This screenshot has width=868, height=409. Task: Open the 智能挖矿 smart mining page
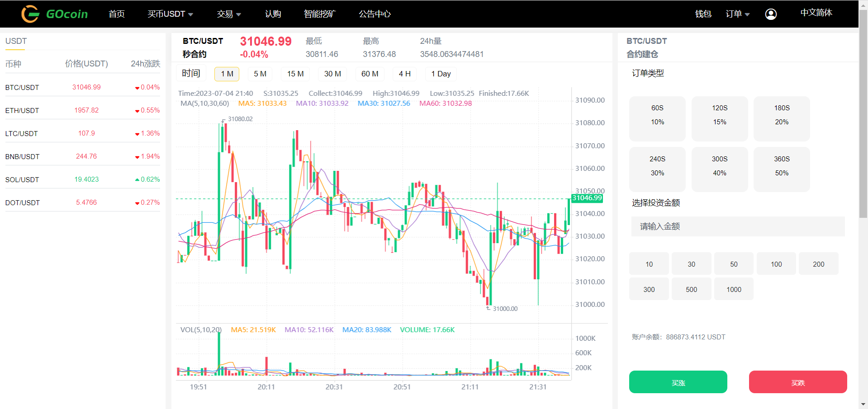(320, 14)
